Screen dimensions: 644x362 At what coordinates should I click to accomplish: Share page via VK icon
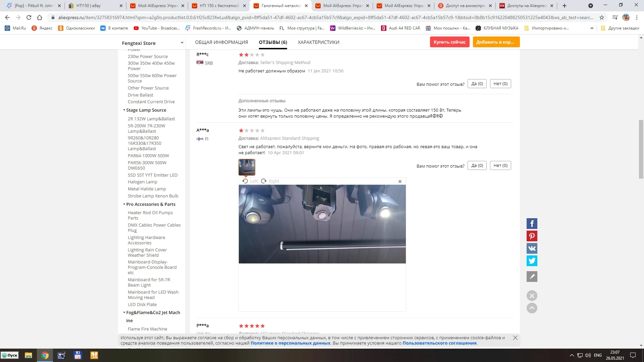pos(532,248)
